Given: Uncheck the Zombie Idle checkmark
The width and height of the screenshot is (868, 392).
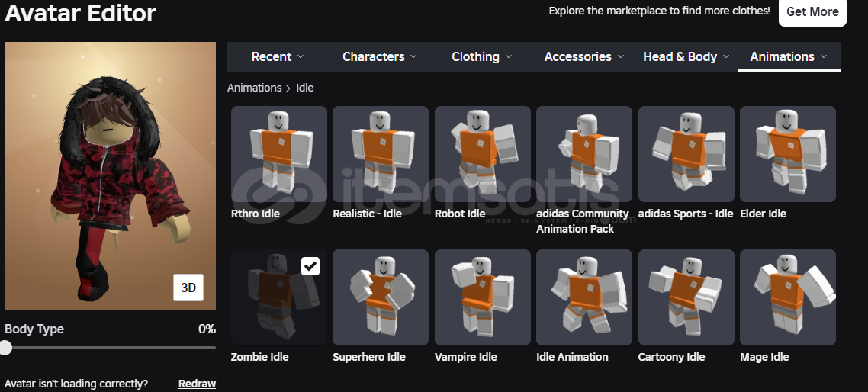Looking at the screenshot, I should coord(310,265).
